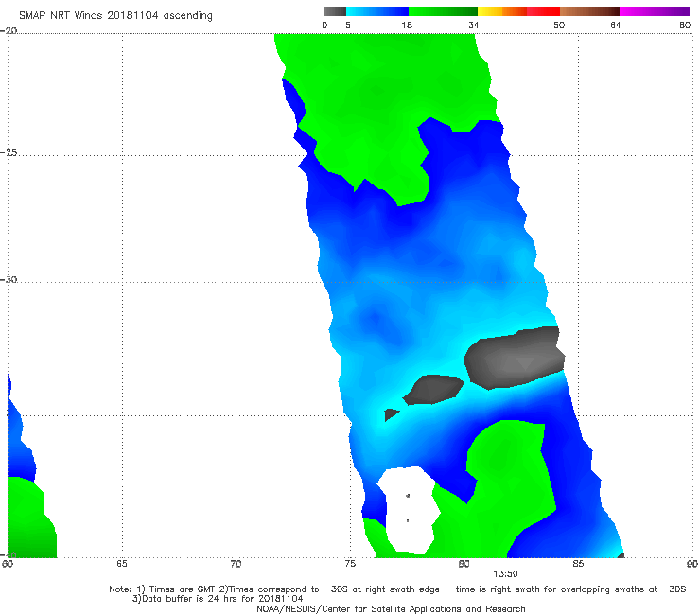Click the note 'Data buffer is 24 hrs for 20181104'
Viewport: 700px width, 615px height.
tap(218, 599)
